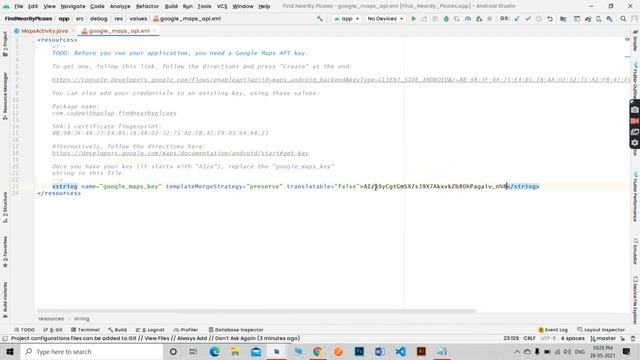Screen dimensions: 640x360
Task: Open the Emulator side panel
Action: (636, 251)
